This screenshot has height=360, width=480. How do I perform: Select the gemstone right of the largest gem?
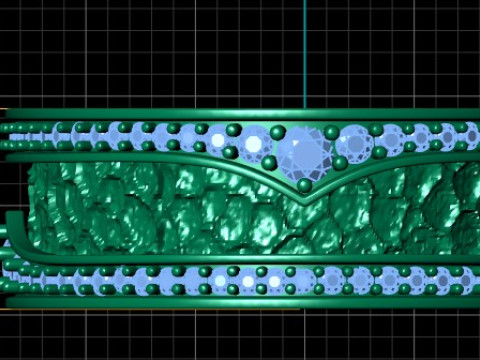pos(355,144)
